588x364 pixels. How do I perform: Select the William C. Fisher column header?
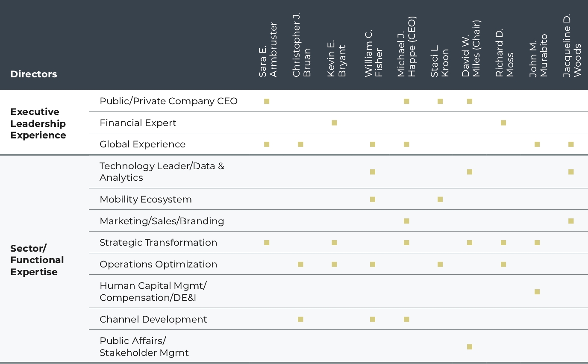click(373, 53)
